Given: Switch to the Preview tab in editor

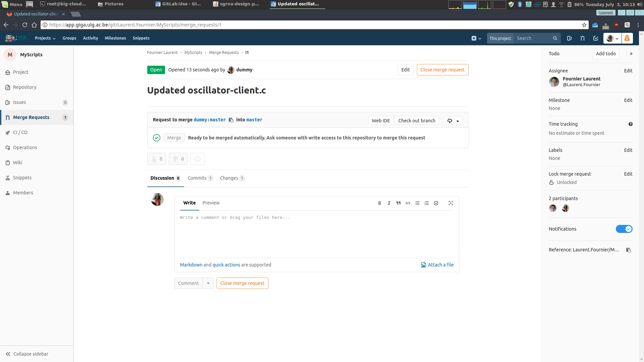Looking at the screenshot, I should 211,203.
